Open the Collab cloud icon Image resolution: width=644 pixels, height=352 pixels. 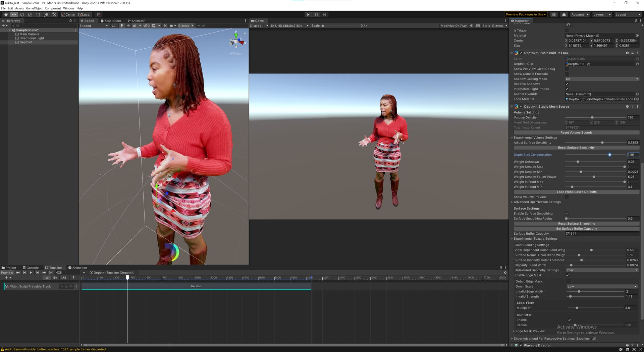(564, 15)
